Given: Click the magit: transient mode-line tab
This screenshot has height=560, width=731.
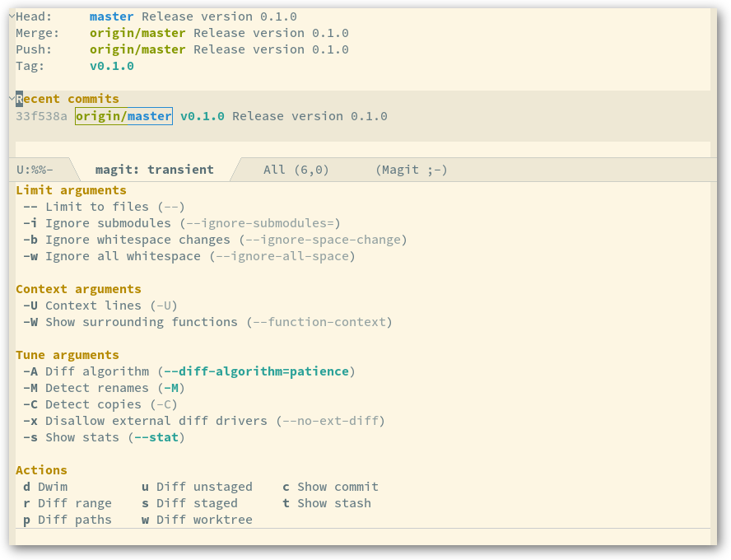Looking at the screenshot, I should coord(155,170).
